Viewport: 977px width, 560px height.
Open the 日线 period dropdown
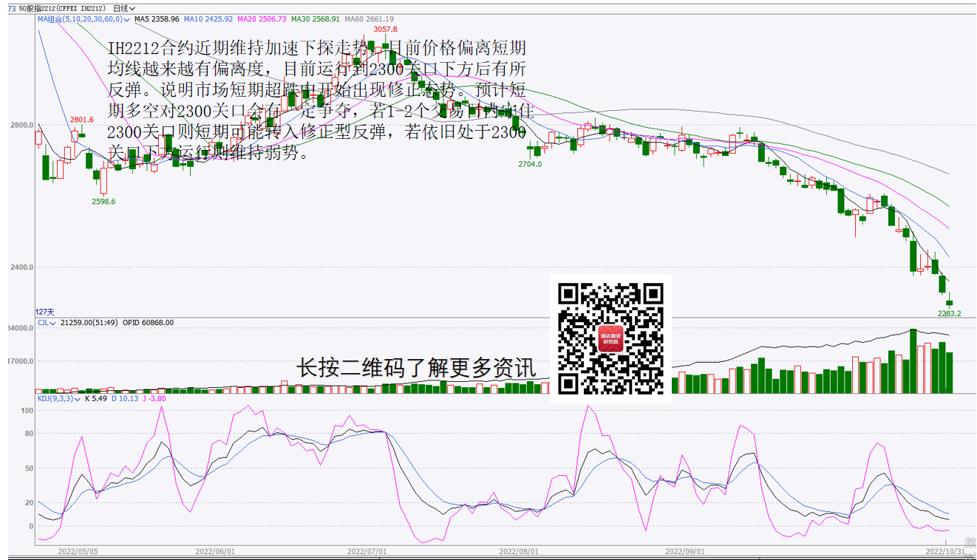click(123, 8)
